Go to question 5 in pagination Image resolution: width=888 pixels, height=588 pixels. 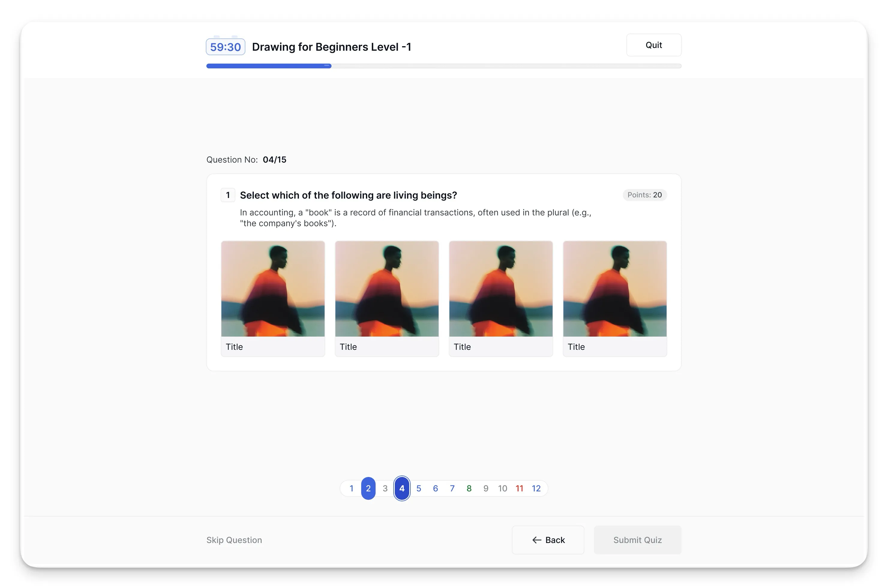418,488
